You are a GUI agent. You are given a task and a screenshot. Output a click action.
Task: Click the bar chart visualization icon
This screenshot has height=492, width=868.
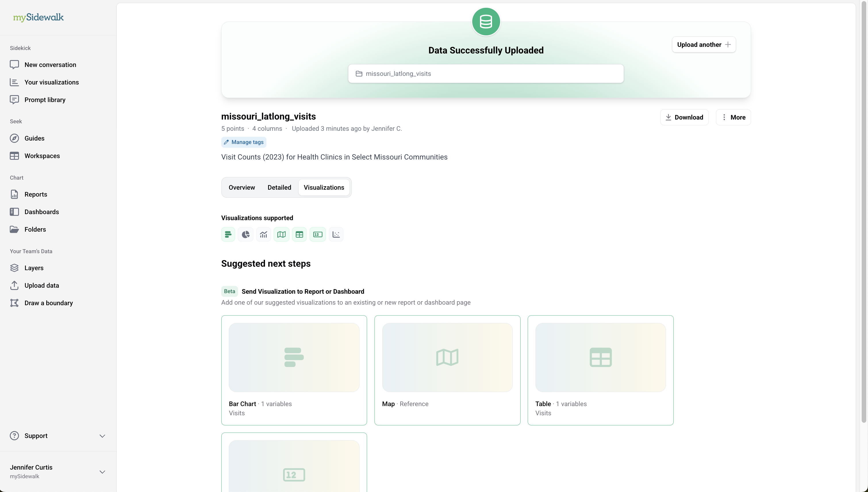(228, 235)
